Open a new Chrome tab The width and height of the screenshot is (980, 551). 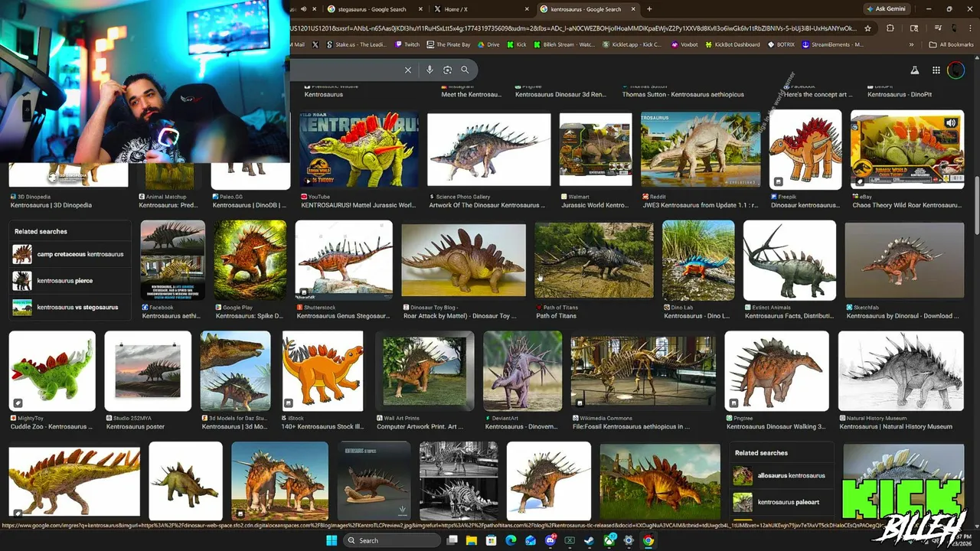(x=649, y=9)
